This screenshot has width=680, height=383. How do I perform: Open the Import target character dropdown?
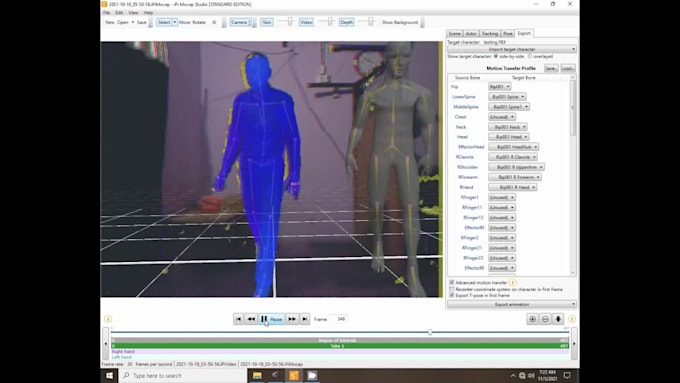(x=512, y=49)
